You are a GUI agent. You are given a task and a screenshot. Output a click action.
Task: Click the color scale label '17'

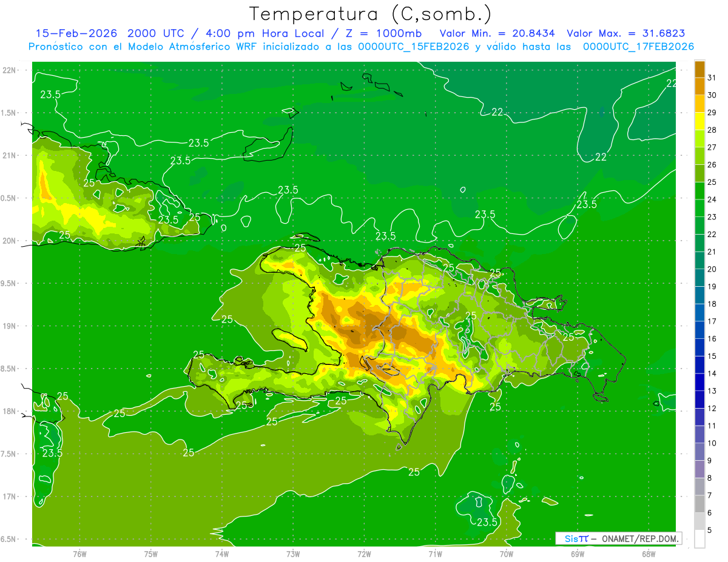[x=712, y=321]
